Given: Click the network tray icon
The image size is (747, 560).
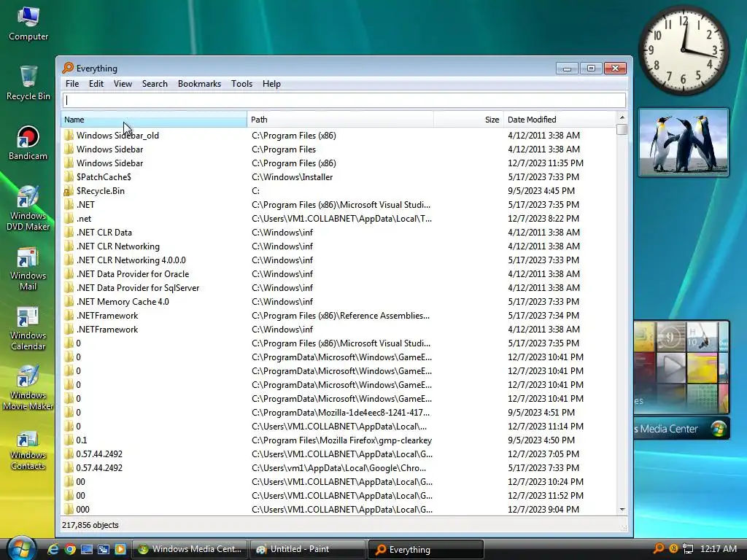Looking at the screenshot, I should pos(688,548).
